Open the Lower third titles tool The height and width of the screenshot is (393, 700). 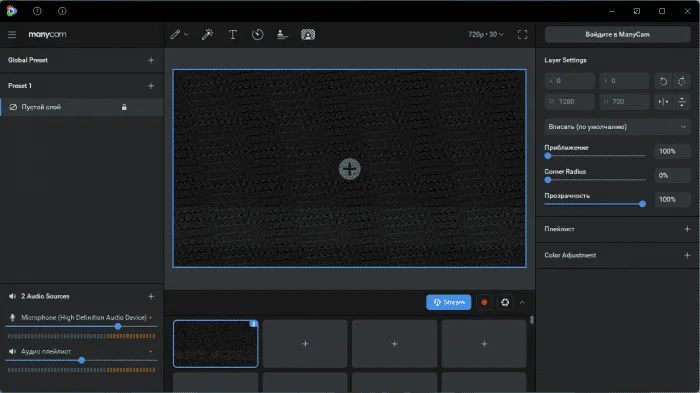coord(282,34)
